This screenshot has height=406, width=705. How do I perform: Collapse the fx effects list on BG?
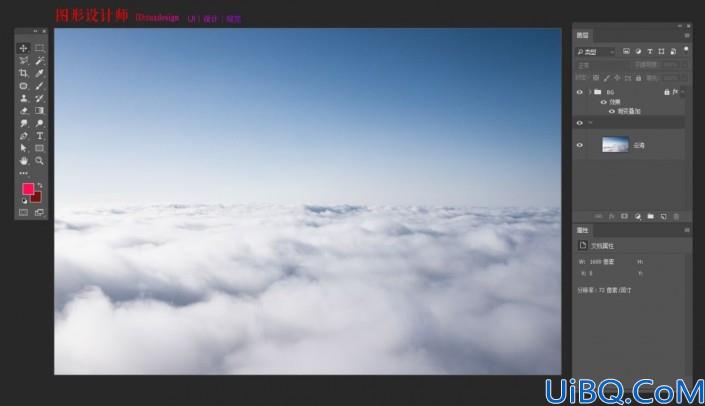click(x=683, y=92)
